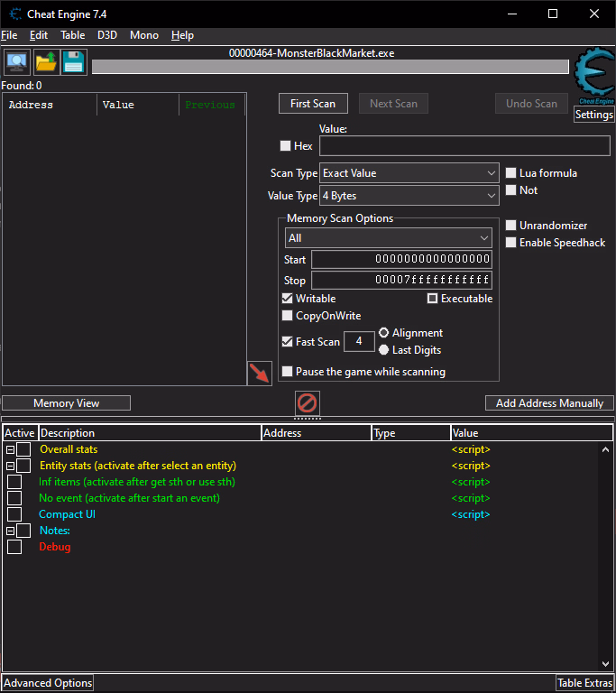Open the process selector computer icon
The height and width of the screenshot is (693, 616).
point(17,62)
